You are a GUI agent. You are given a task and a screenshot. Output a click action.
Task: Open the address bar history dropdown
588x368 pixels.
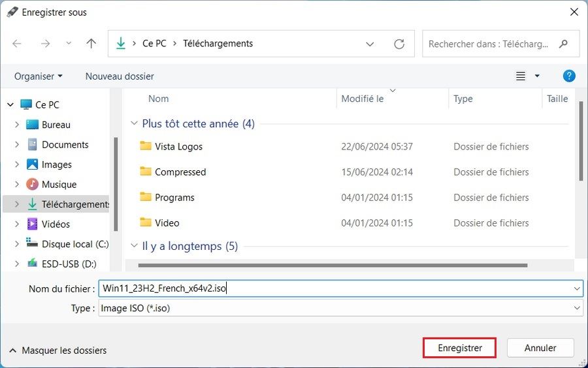pos(370,44)
